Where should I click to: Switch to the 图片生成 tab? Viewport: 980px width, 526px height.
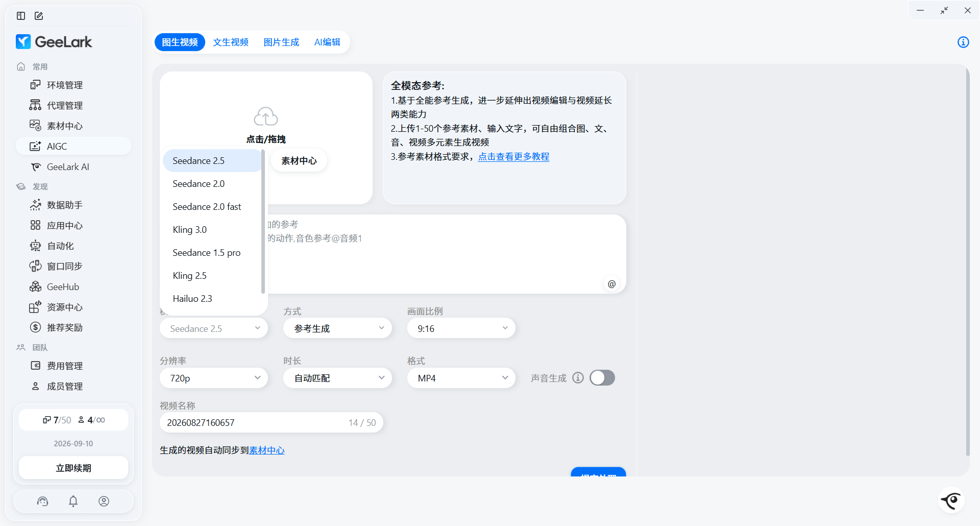click(x=281, y=42)
